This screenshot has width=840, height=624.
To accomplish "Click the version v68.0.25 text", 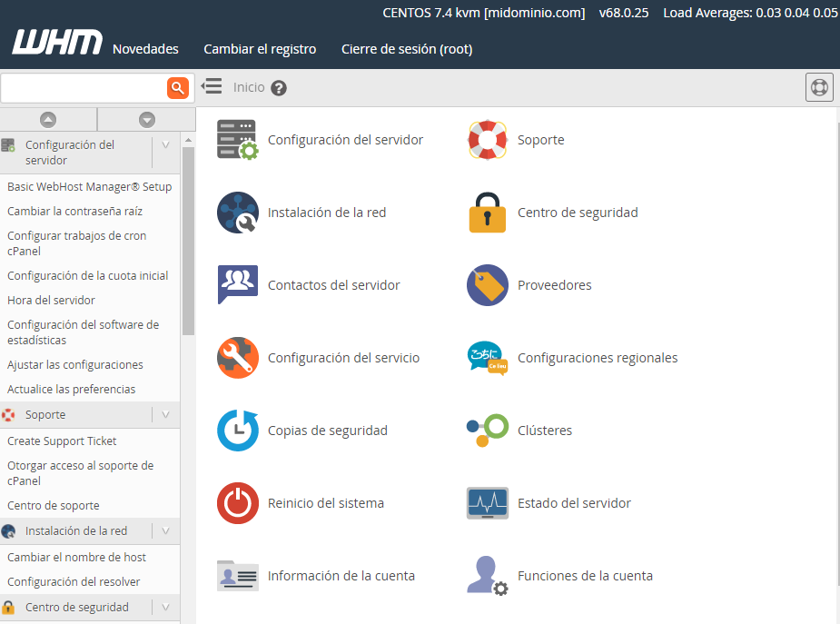I will 624,13.
